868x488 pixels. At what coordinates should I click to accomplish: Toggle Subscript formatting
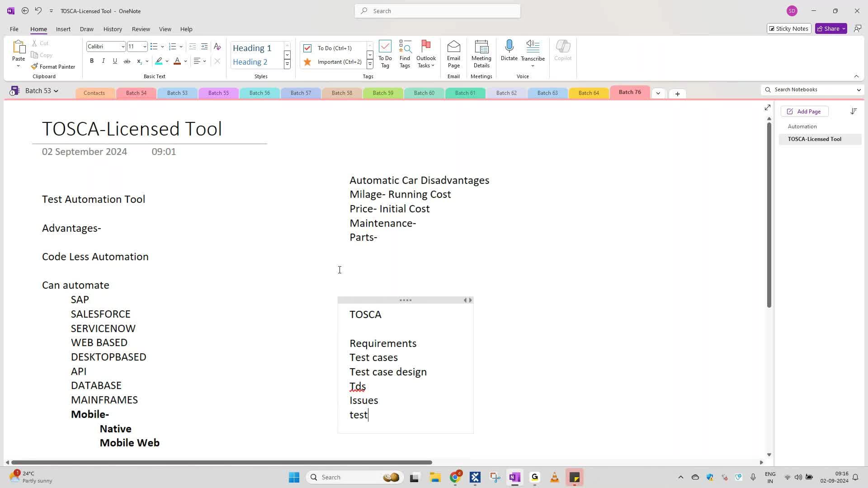click(139, 61)
